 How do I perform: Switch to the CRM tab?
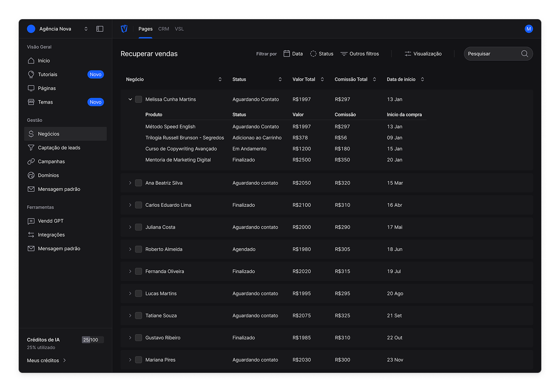point(163,29)
